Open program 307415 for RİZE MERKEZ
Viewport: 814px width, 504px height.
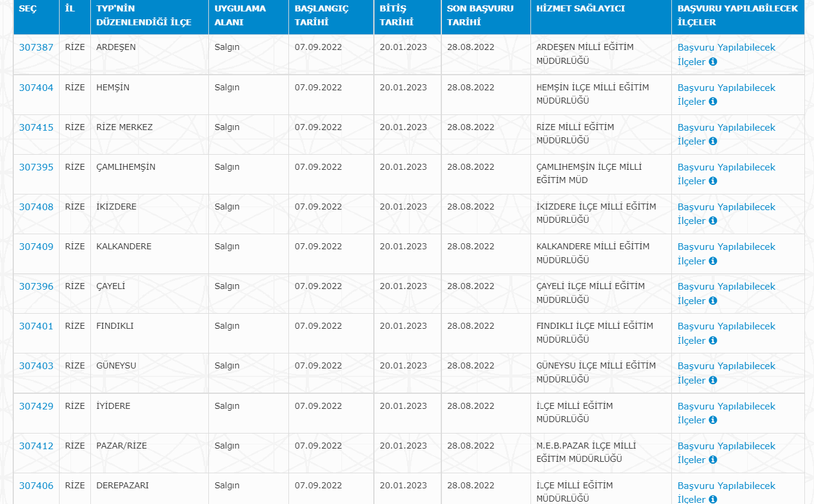coord(36,127)
